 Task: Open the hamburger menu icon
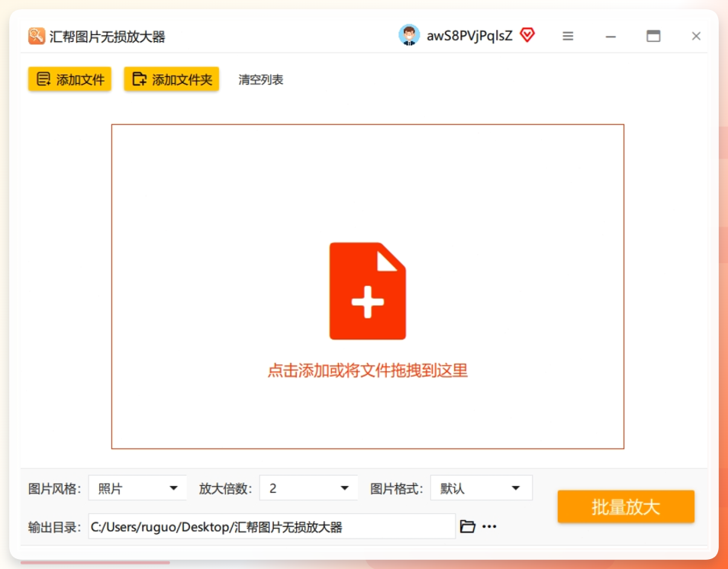click(568, 36)
